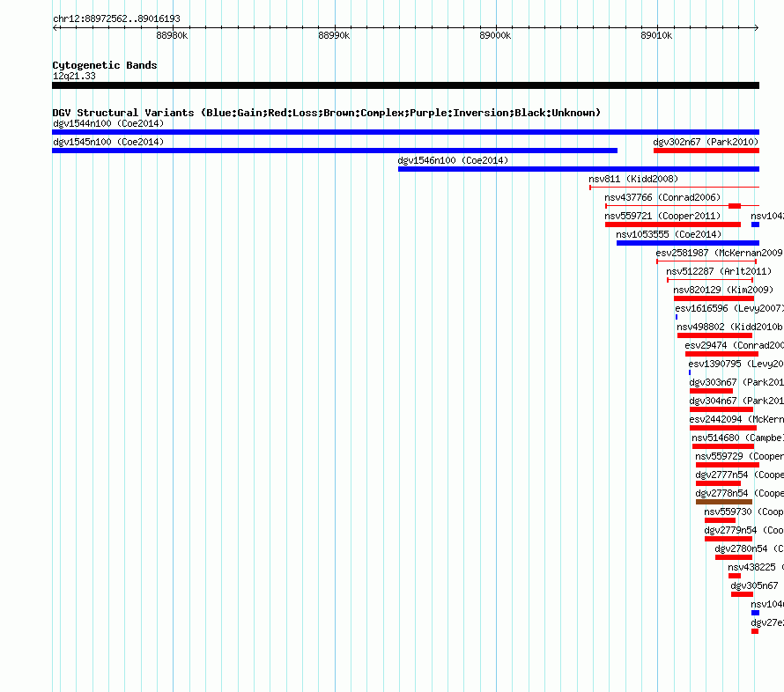
Task: Open variant nsv512287 (Arlt2011) label
Action: [719, 271]
